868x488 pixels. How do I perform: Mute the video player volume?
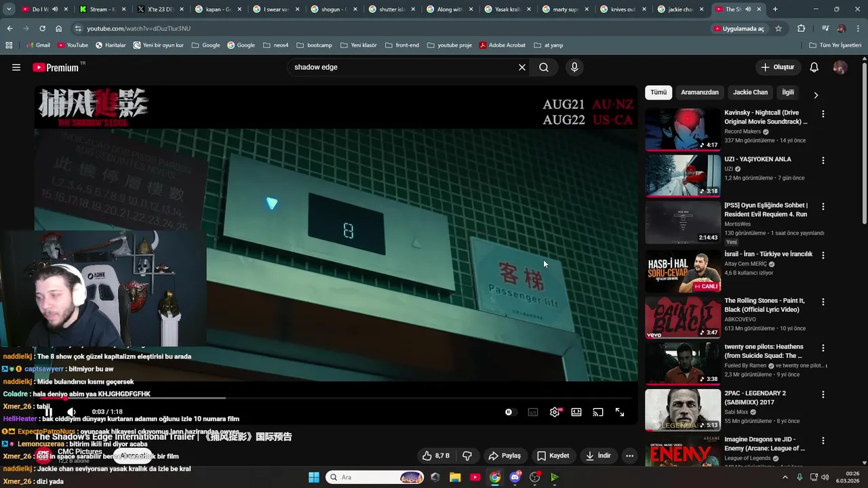[71, 412]
